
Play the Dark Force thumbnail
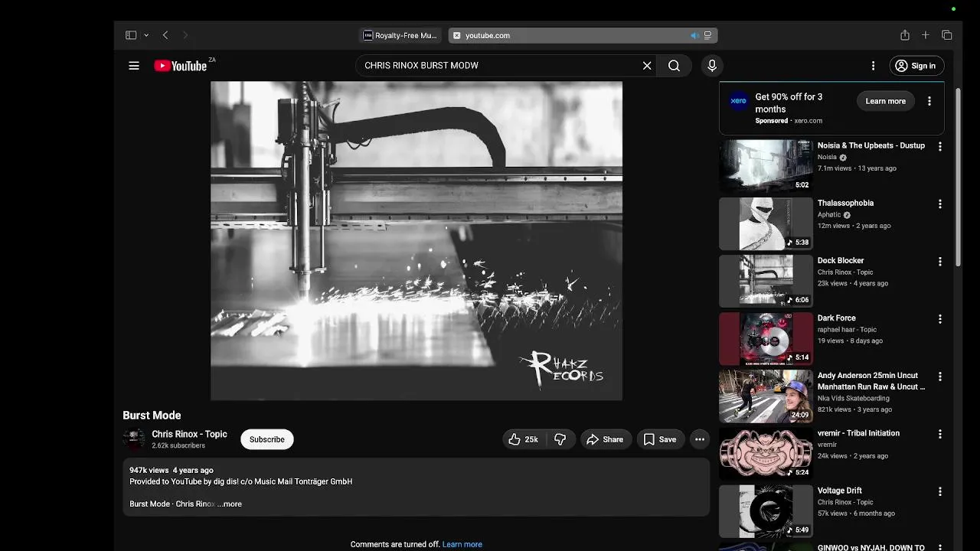[766, 339]
